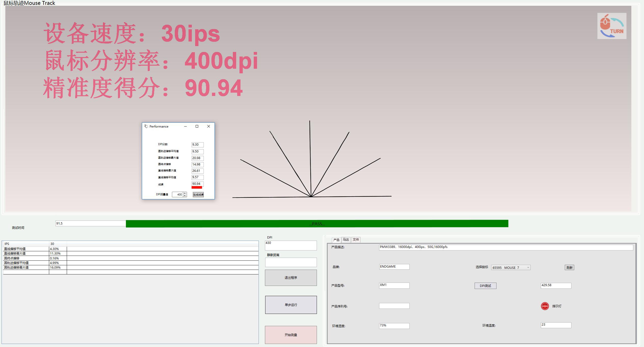Click the 品牌 ENDGAME input field

[394, 267]
